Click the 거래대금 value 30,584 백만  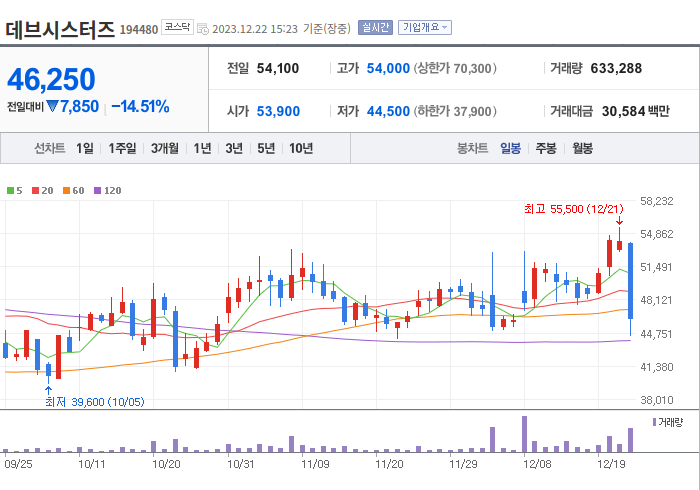(636, 111)
